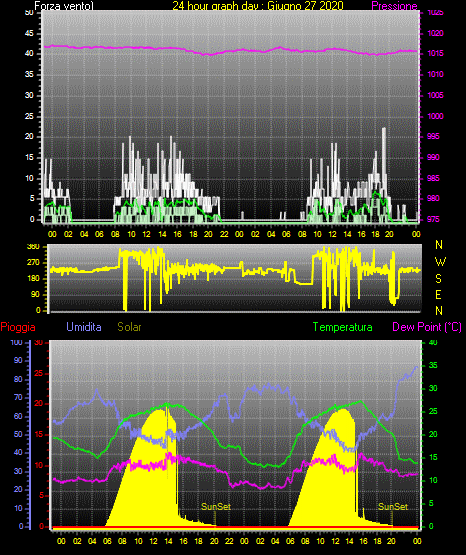
Task: Click the 'Solar' legend label
Action: pos(130,327)
